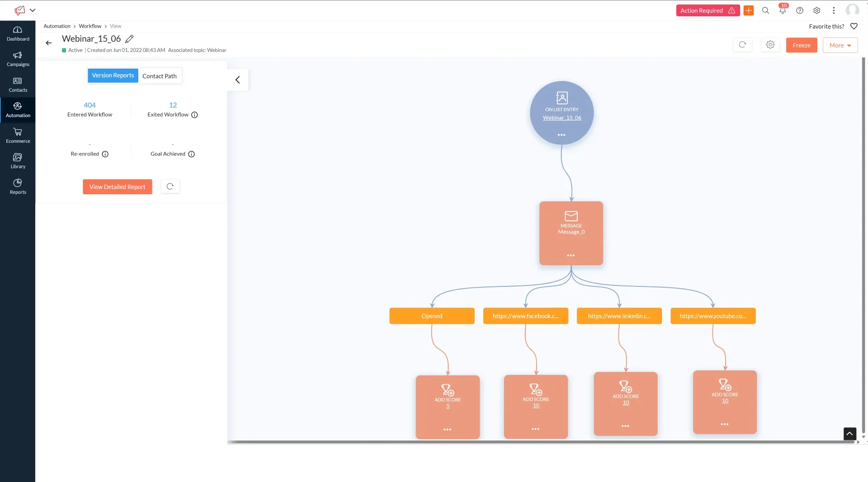Select Automation in the sidebar
Image resolution: width=868 pixels, height=482 pixels.
[x=18, y=110]
